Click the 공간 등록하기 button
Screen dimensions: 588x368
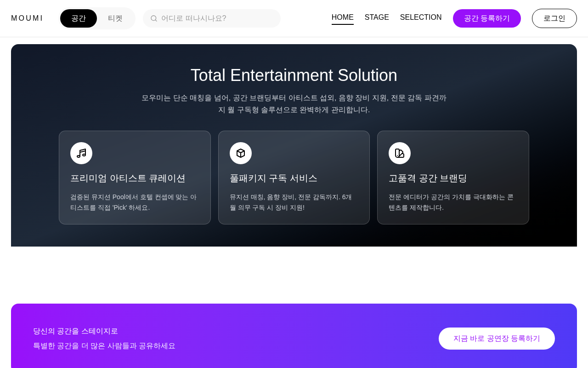point(487,18)
